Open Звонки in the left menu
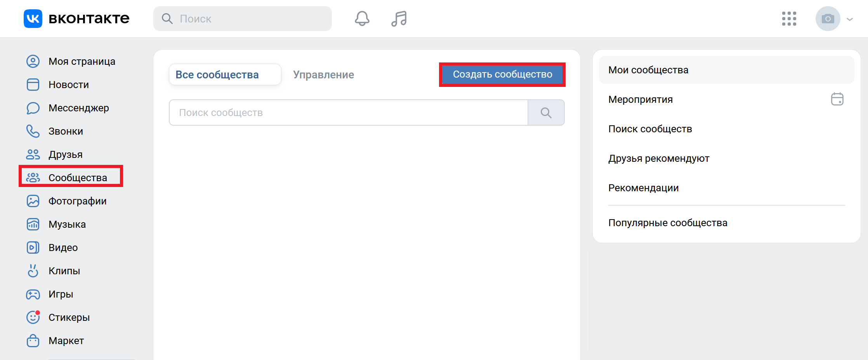This screenshot has width=868, height=360. 66,131
